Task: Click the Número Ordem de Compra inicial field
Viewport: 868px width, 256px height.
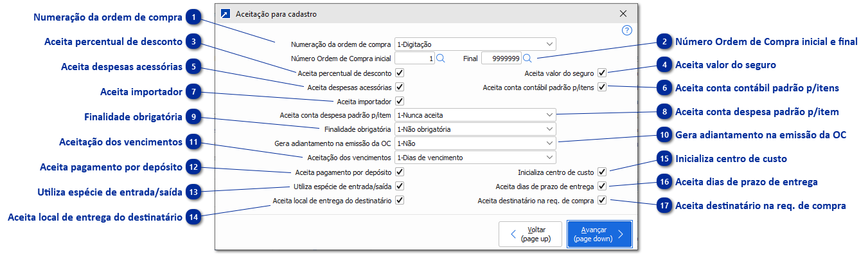Action: click(x=415, y=59)
